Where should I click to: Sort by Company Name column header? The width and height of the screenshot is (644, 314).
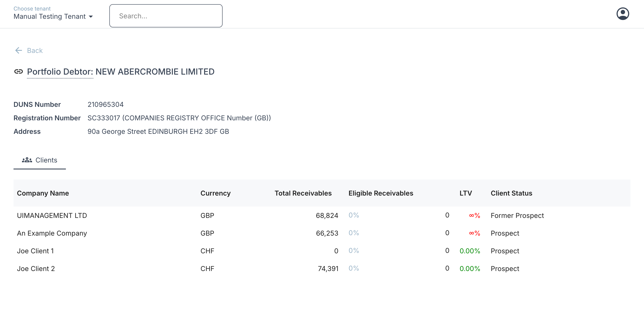pos(43,193)
